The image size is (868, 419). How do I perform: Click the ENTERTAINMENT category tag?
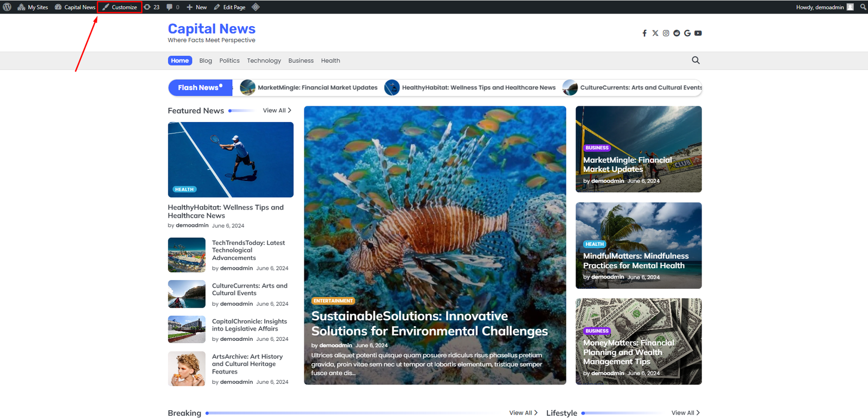coord(333,301)
